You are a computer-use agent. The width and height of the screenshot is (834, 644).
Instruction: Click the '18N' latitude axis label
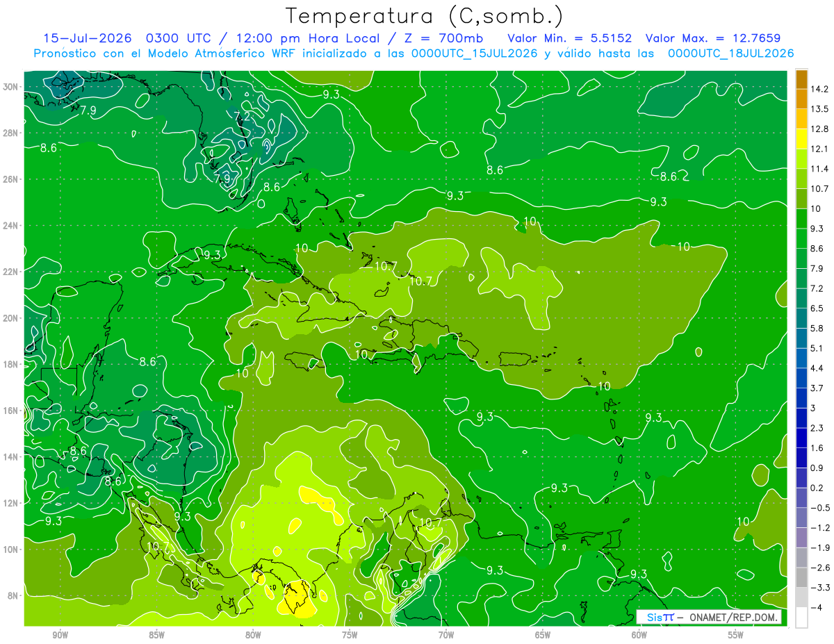click(x=10, y=365)
